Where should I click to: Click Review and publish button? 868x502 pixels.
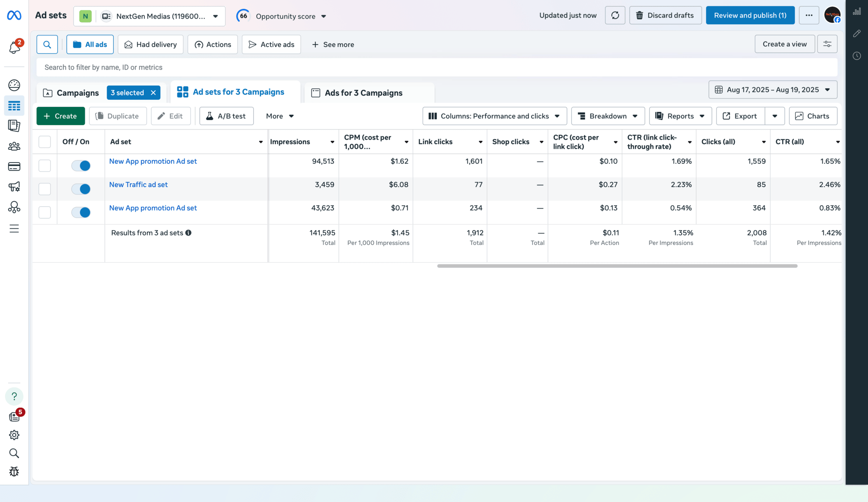tap(750, 16)
